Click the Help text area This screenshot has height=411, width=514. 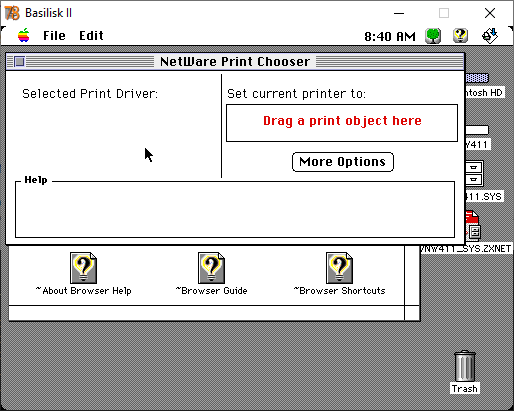[x=235, y=210]
